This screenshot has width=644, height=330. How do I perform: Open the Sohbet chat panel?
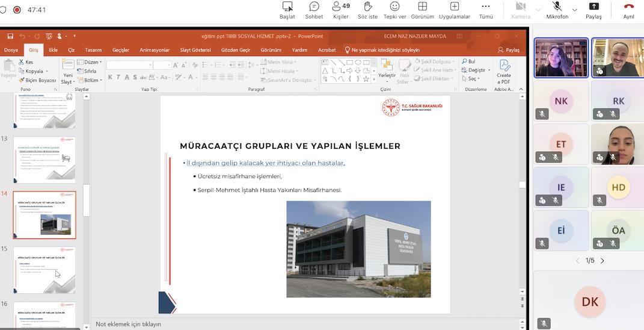[314, 10]
